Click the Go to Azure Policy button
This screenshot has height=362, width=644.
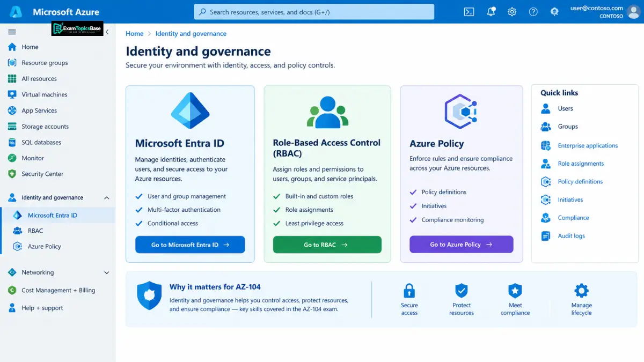pyautogui.click(x=462, y=245)
